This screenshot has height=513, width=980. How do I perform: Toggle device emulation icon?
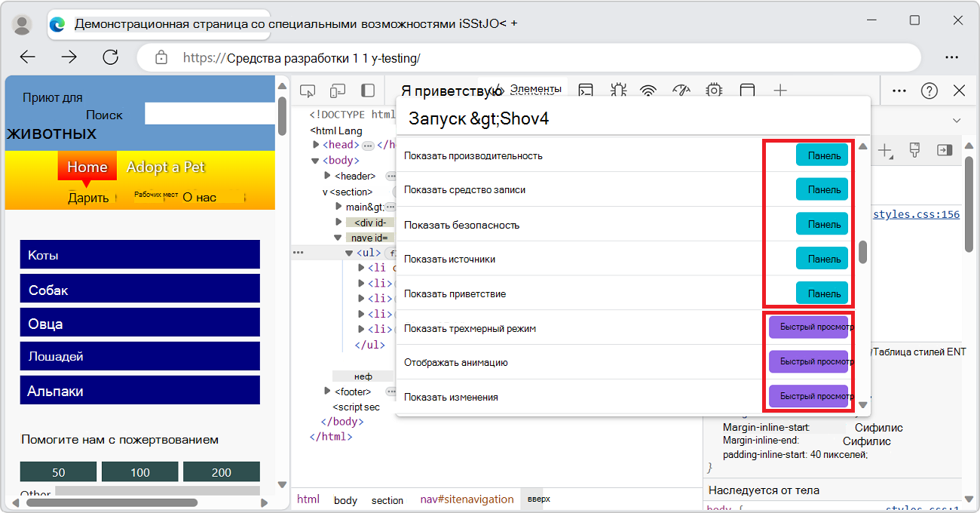pos(338,91)
